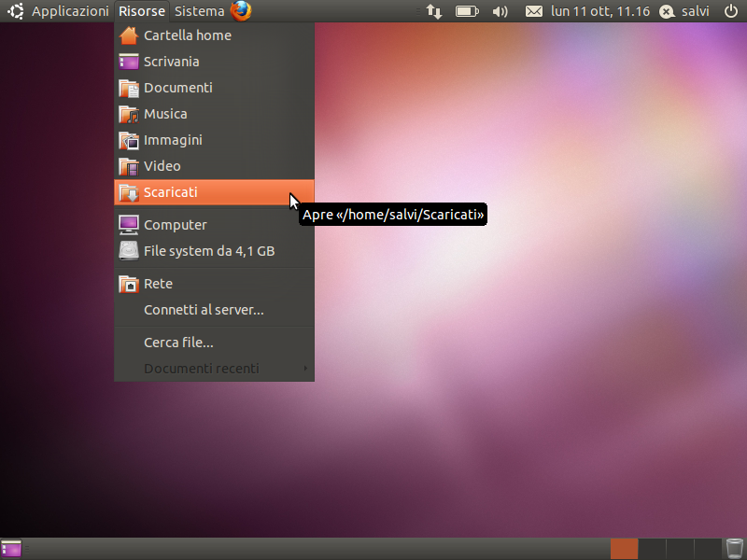This screenshot has height=560, width=747.
Task: Choose Connetti al server...
Action: (x=214, y=310)
